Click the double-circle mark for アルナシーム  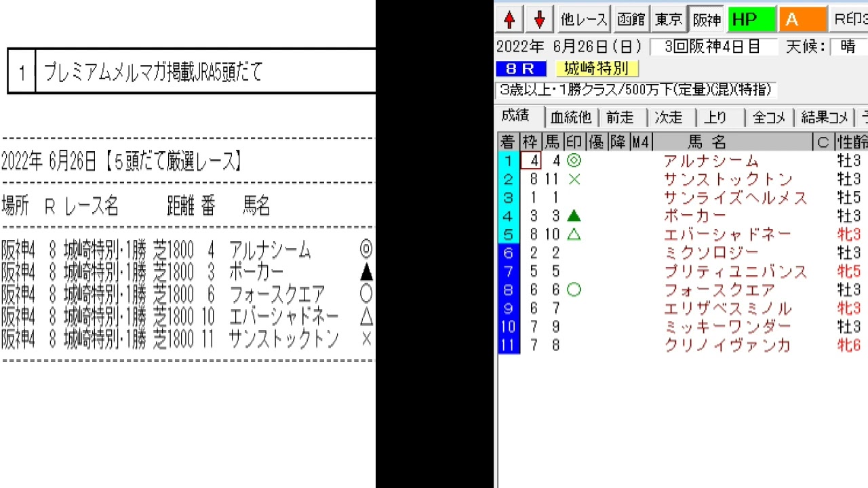point(574,161)
